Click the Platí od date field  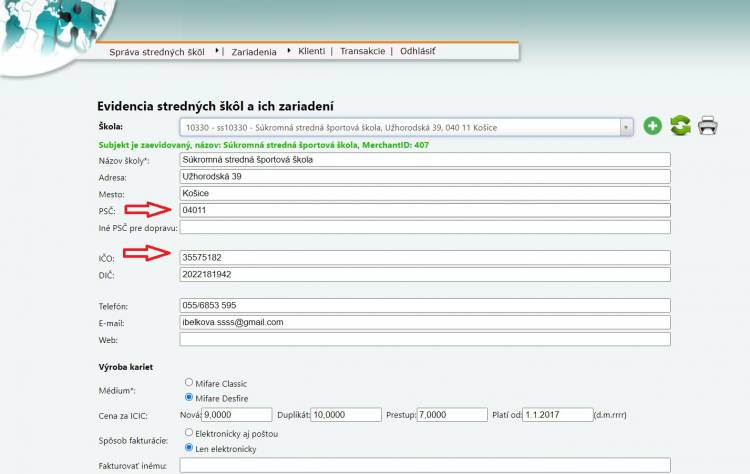click(556, 415)
